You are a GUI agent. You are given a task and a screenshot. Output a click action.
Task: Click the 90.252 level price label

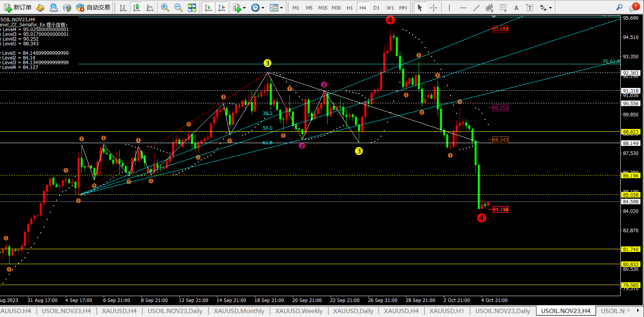tap(500, 108)
